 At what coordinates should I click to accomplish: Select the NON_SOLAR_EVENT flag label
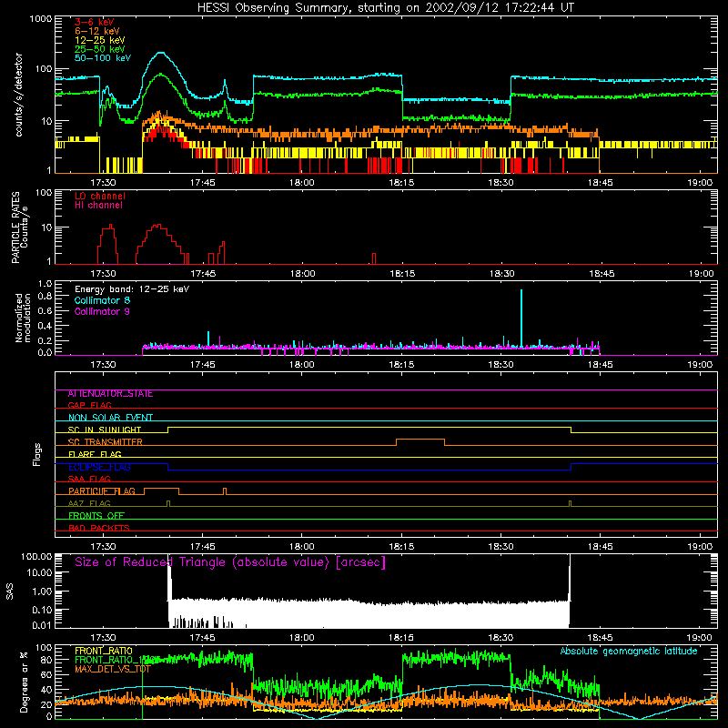[x=110, y=418]
